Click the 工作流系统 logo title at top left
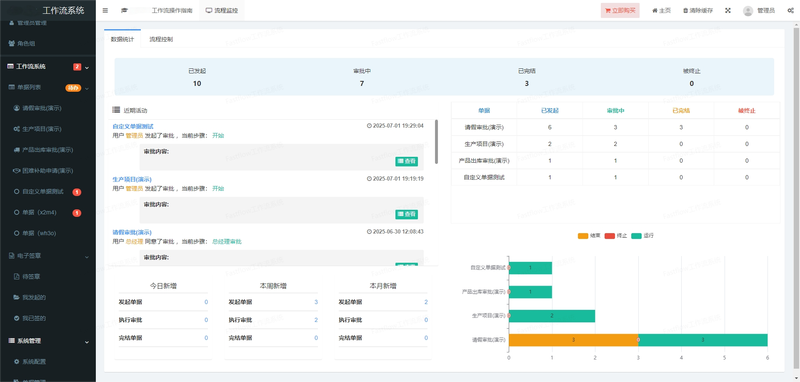This screenshot has width=800, height=382. tap(63, 10)
